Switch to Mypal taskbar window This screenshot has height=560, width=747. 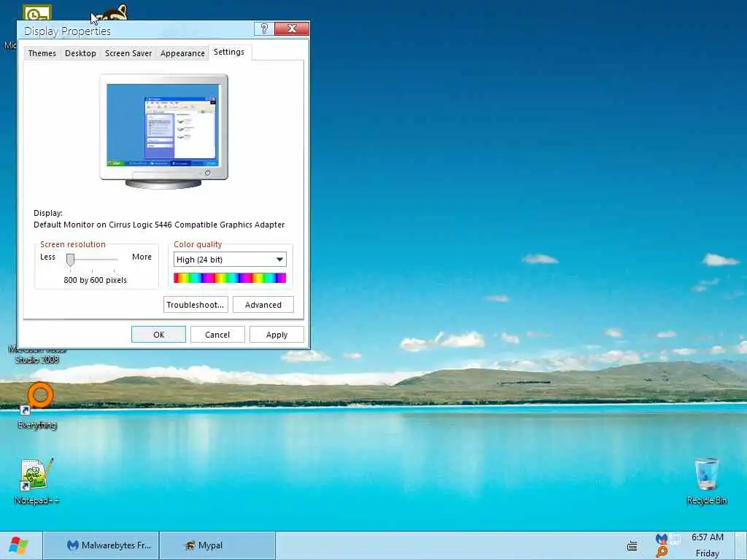tap(217, 545)
